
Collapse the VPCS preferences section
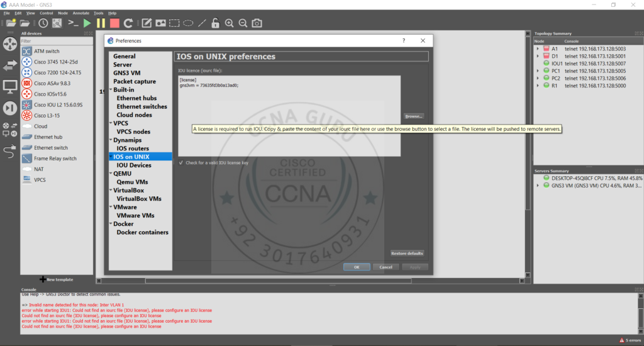(111, 123)
